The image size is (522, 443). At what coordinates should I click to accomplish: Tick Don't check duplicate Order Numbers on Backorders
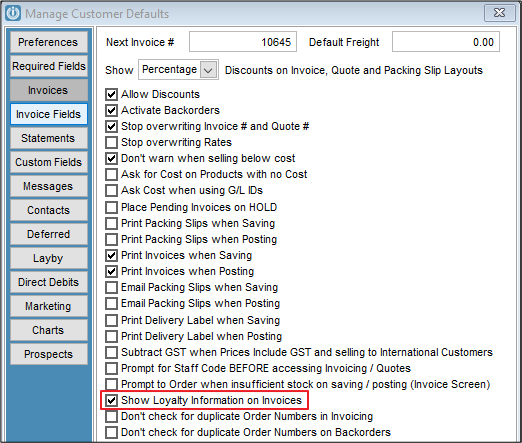tap(111, 432)
